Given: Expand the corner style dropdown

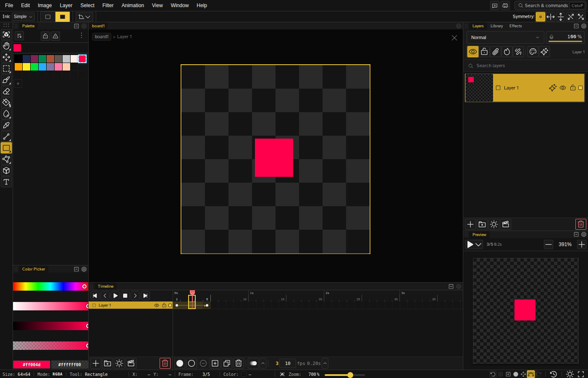Looking at the screenshot, I should pyautogui.click(x=84, y=17).
